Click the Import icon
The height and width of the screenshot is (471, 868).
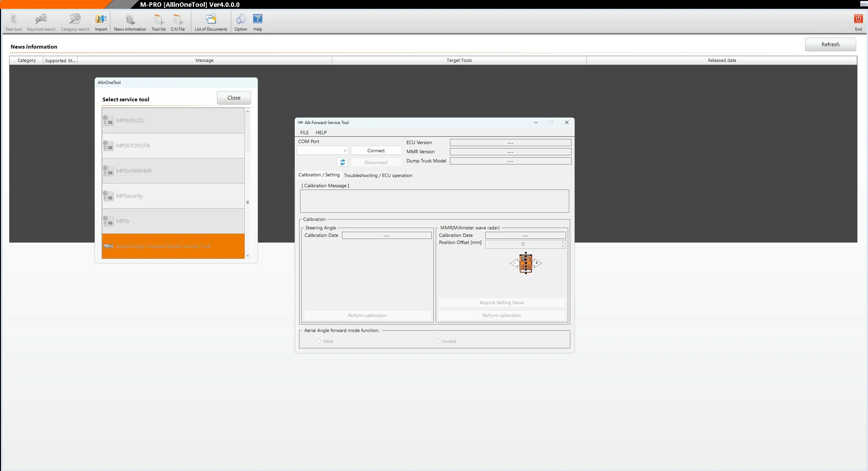click(101, 22)
